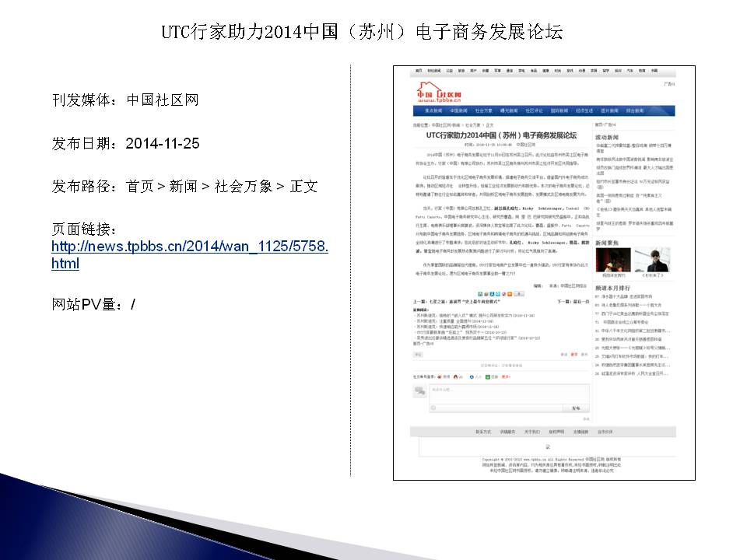Open the next article link 下一篇

click(x=573, y=302)
